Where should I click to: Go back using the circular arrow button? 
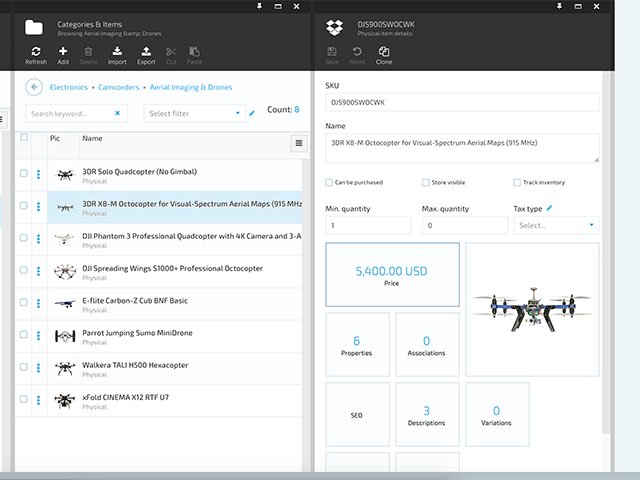[34, 87]
